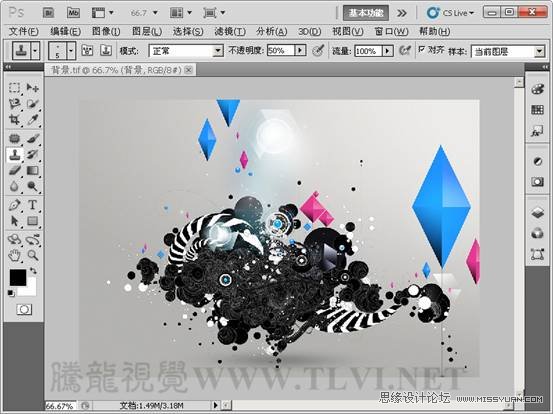The width and height of the screenshot is (553, 414).
Task: Select the 3D Camera Rotate tool
Action: click(x=32, y=239)
